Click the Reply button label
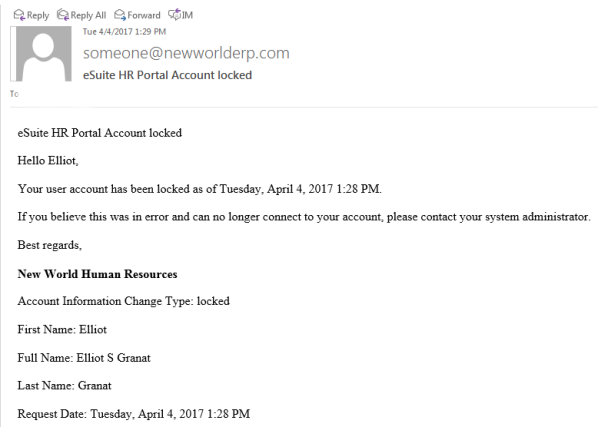 pos(38,15)
